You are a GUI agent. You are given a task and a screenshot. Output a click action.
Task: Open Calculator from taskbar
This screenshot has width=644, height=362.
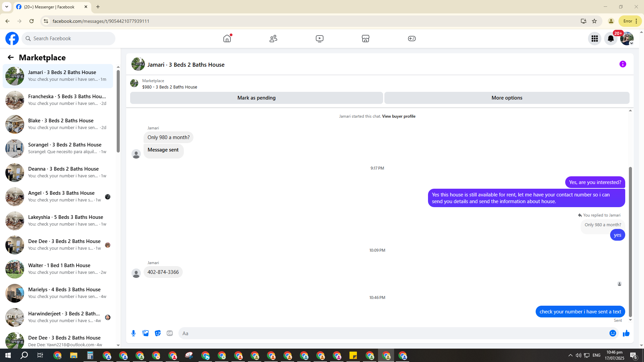(90, 355)
